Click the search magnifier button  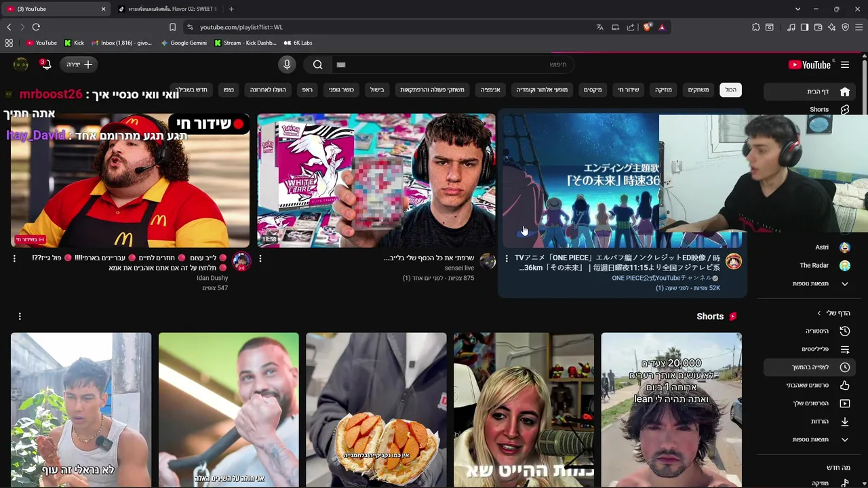[317, 64]
